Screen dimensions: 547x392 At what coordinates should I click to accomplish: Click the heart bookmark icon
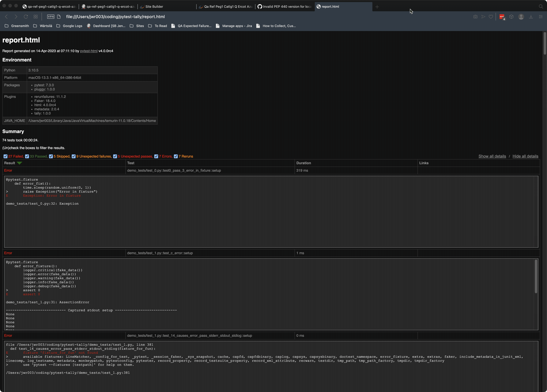coord(491,17)
